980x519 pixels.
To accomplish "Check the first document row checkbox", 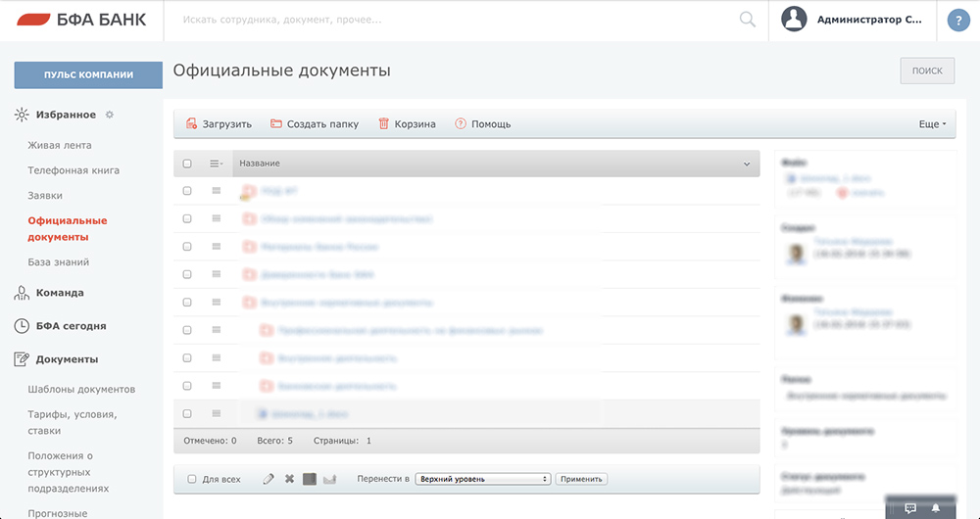I will pyautogui.click(x=187, y=191).
